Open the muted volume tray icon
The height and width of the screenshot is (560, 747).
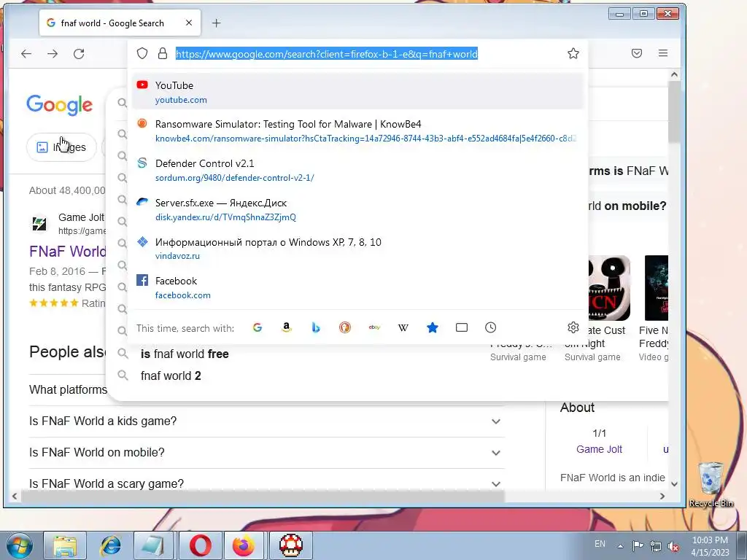coord(673,545)
